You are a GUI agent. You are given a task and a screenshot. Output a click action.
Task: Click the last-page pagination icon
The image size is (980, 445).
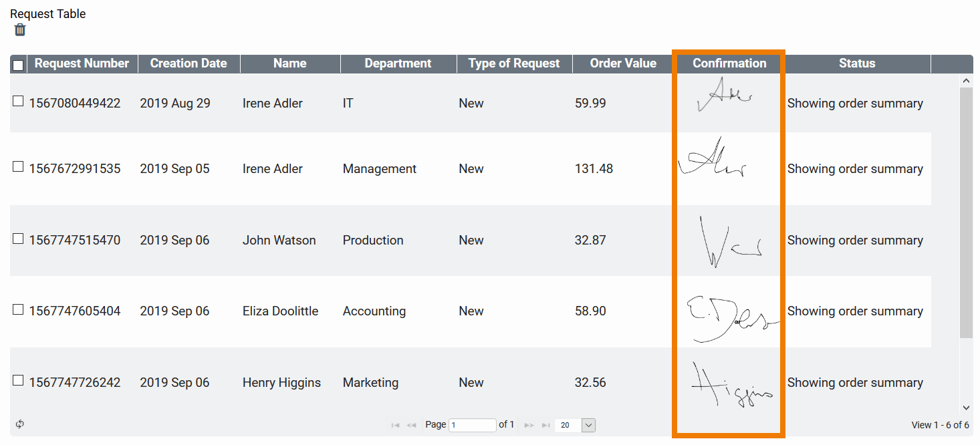(545, 424)
